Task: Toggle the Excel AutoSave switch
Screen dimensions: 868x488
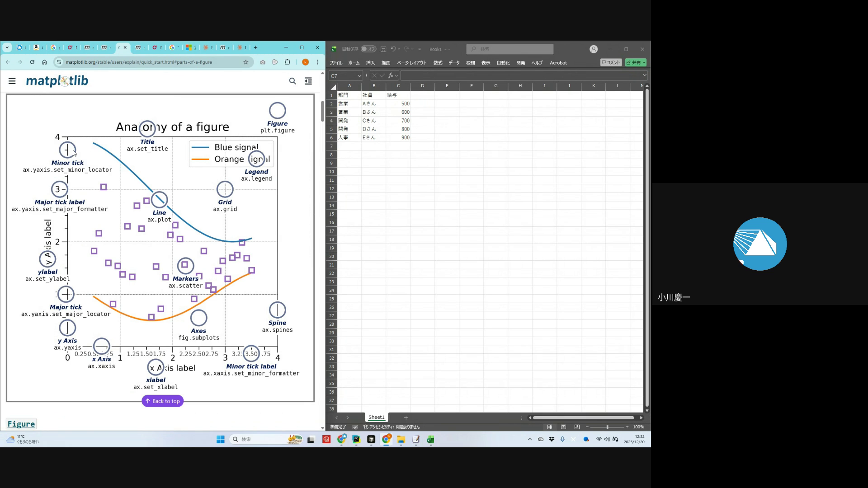Action: [368, 49]
